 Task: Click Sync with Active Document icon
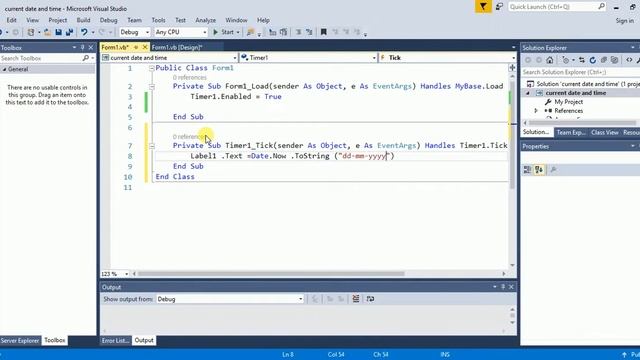tap(582, 60)
